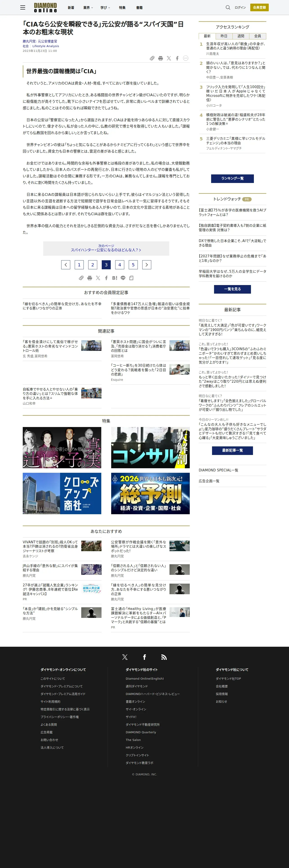This screenshot has width=289, height=868.
Task: Click the note icon after the LINE icon
Action: pyautogui.click(x=131, y=278)
